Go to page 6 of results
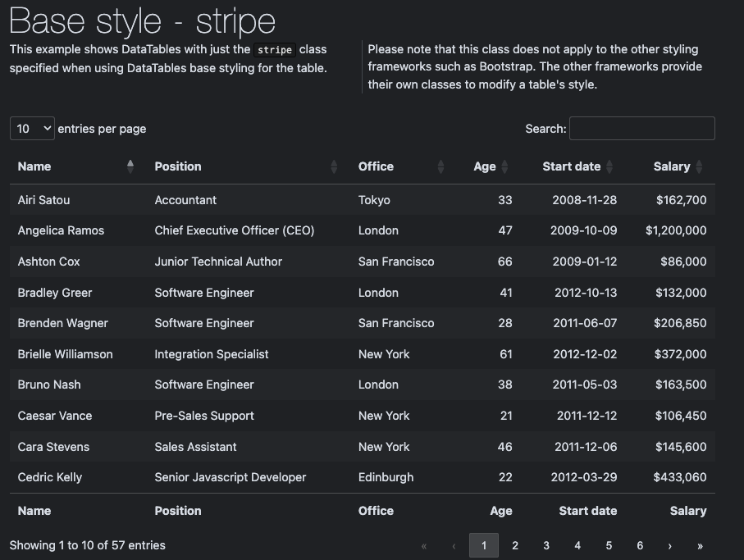Viewport: 744px width, 560px height. [x=640, y=545]
